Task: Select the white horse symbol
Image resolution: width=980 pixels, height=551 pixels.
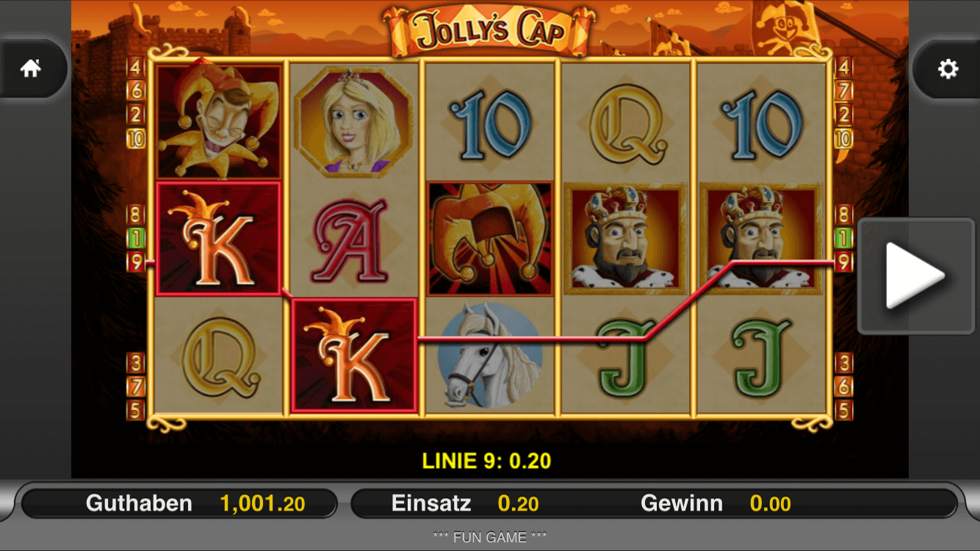Action: (489, 356)
